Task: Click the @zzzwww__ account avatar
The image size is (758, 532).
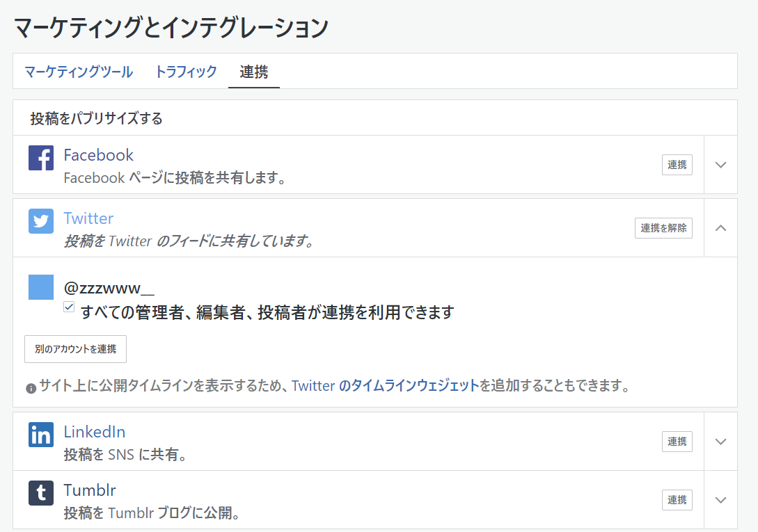Action: tap(41, 287)
